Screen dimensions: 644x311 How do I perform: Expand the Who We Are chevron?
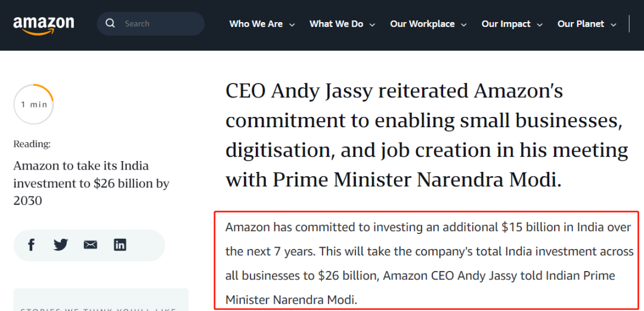pos(292,25)
